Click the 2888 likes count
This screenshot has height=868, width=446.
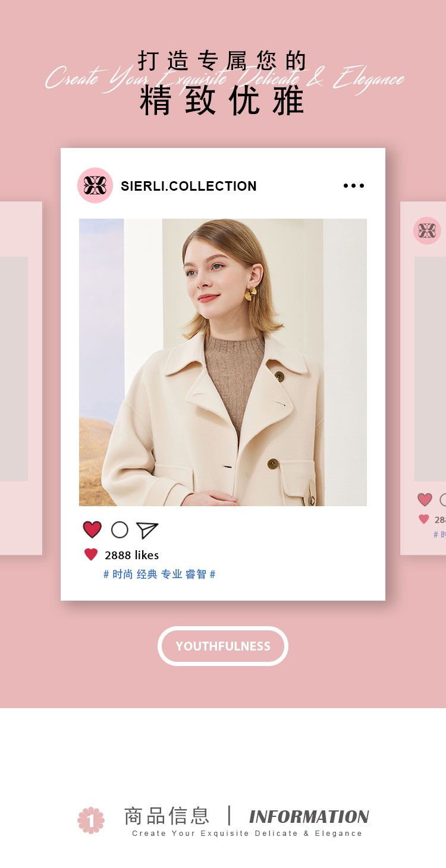click(x=131, y=555)
